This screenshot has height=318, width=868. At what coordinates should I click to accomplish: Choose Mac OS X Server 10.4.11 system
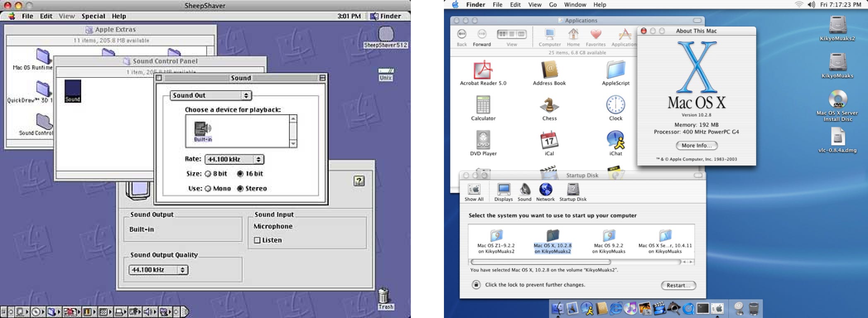click(665, 242)
